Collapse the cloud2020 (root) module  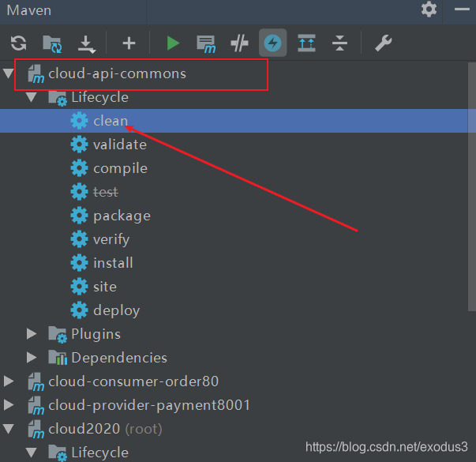coord(9,429)
